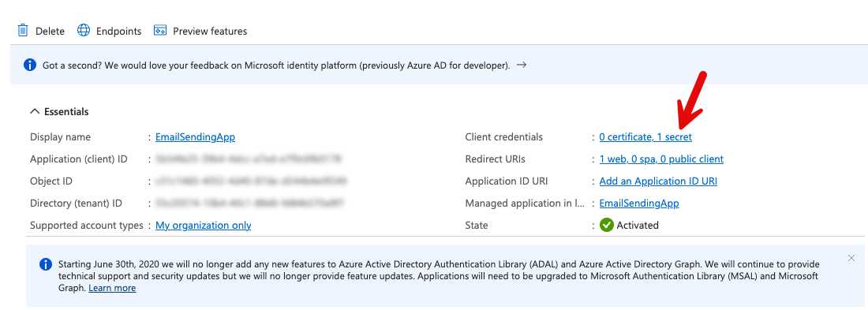Screen dimensions: 868x310
Task: Click the Redirect URIs label
Action: 495,159
